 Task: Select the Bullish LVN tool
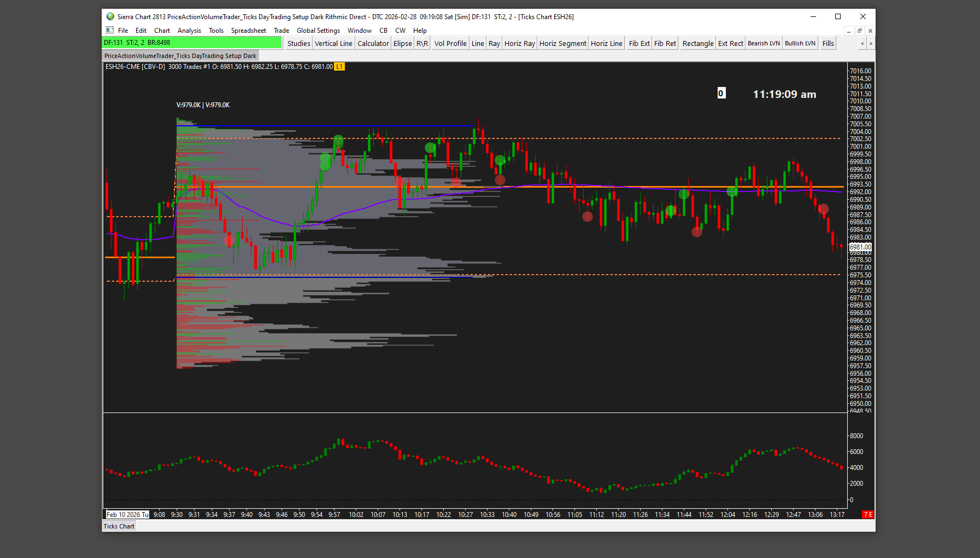click(800, 43)
